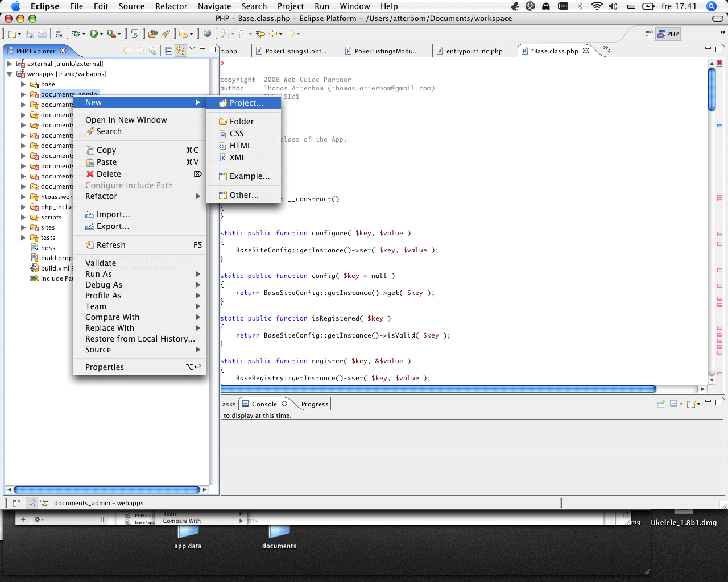This screenshot has width=728, height=582.
Task: Choose Folder in the New submenu
Action: click(243, 122)
